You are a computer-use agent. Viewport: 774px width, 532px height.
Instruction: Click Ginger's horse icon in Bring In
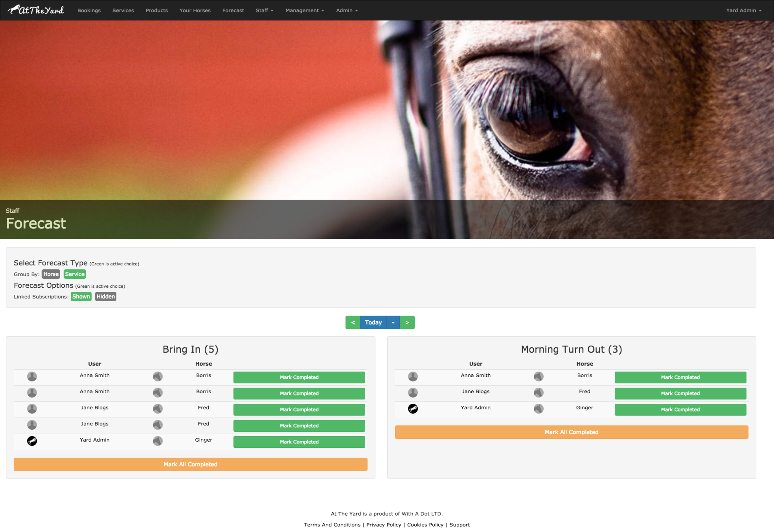158,441
